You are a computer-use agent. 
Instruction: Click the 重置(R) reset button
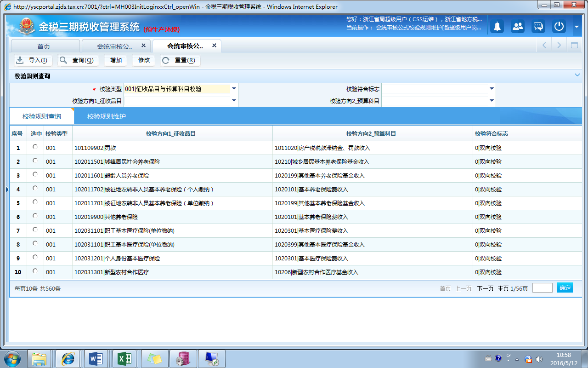click(x=180, y=60)
